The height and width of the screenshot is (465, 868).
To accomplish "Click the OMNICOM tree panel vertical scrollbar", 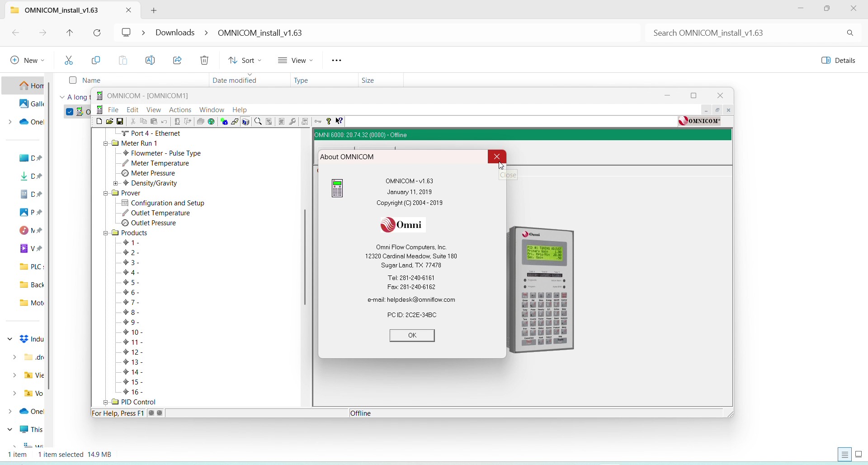I will [x=306, y=257].
